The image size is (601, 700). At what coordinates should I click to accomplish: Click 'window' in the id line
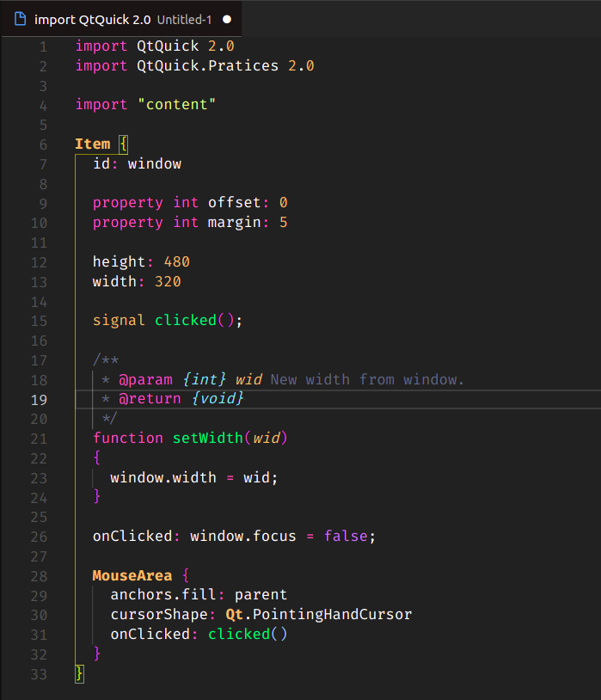[x=155, y=164]
